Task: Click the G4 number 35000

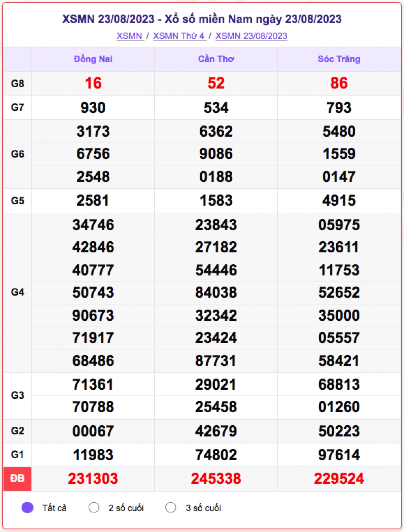Action: tap(339, 316)
